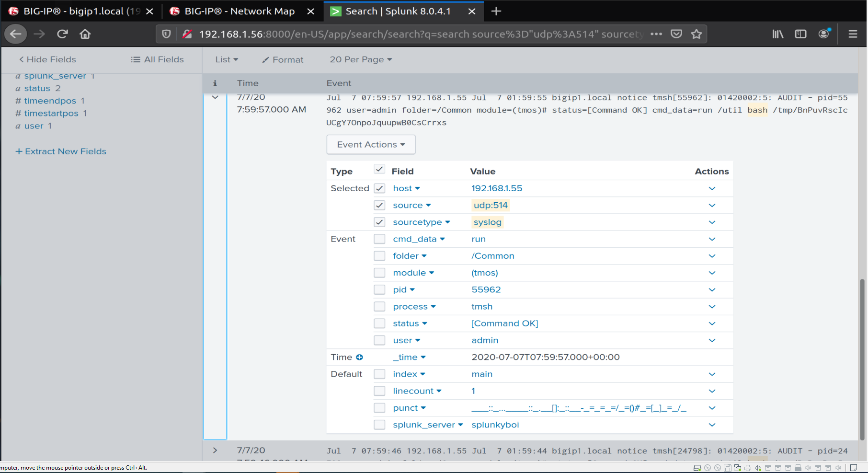Check the status field checkbox
This screenshot has height=473, width=868.
point(379,323)
